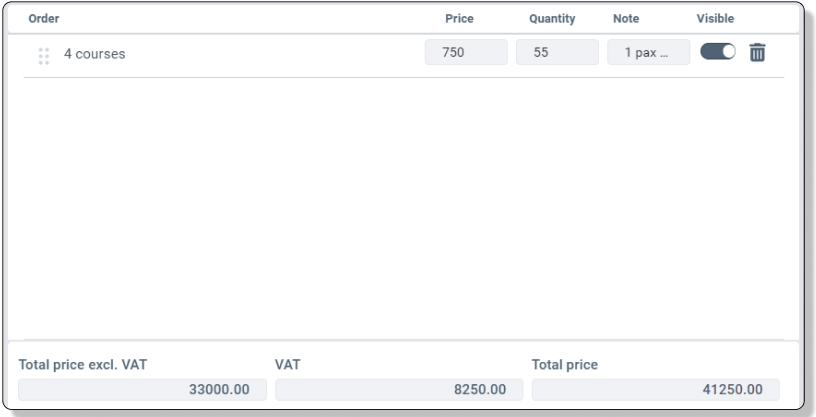
Task: Focus the Total price excl. VAT field
Action: pyautogui.click(x=142, y=390)
